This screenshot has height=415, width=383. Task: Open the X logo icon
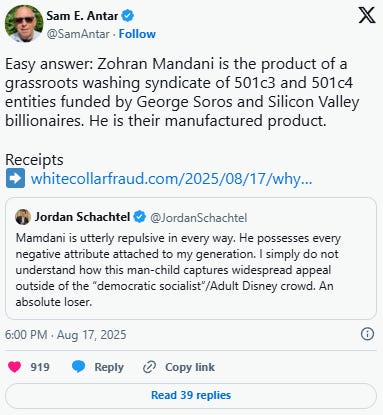(367, 15)
